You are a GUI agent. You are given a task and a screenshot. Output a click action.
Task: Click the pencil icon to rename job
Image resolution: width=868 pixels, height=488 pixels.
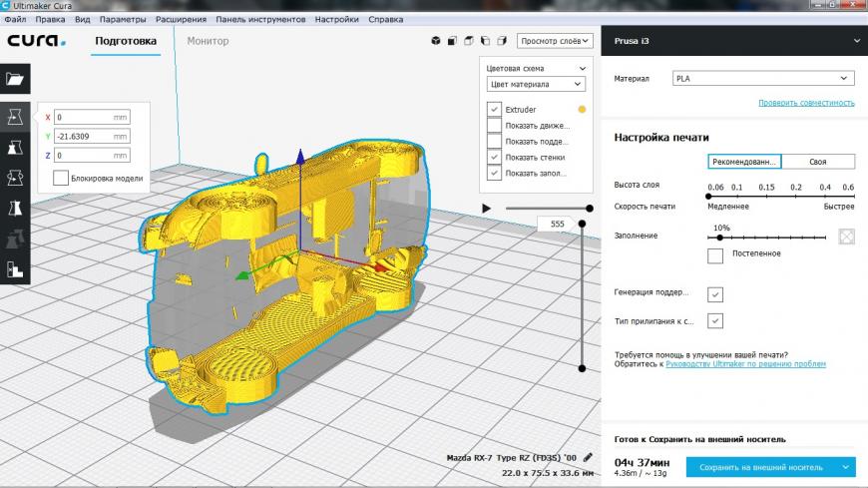pos(588,457)
